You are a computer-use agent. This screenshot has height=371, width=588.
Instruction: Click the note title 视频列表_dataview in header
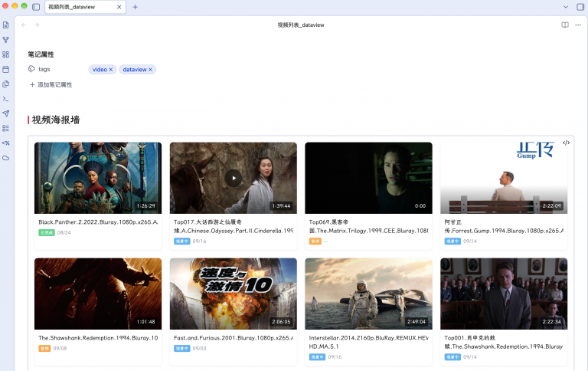pyautogui.click(x=301, y=25)
